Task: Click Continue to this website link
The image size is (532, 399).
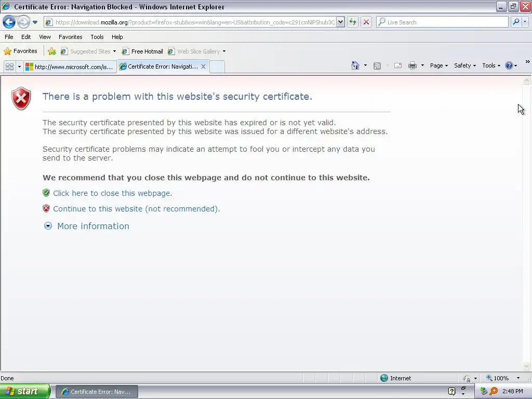Action: tap(137, 209)
